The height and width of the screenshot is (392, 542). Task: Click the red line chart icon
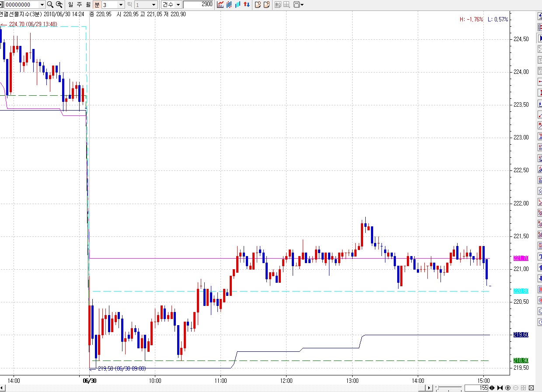click(x=220, y=5)
